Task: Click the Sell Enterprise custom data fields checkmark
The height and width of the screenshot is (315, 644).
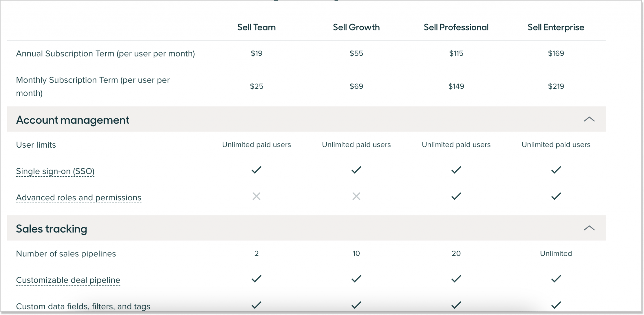Action: (x=556, y=304)
